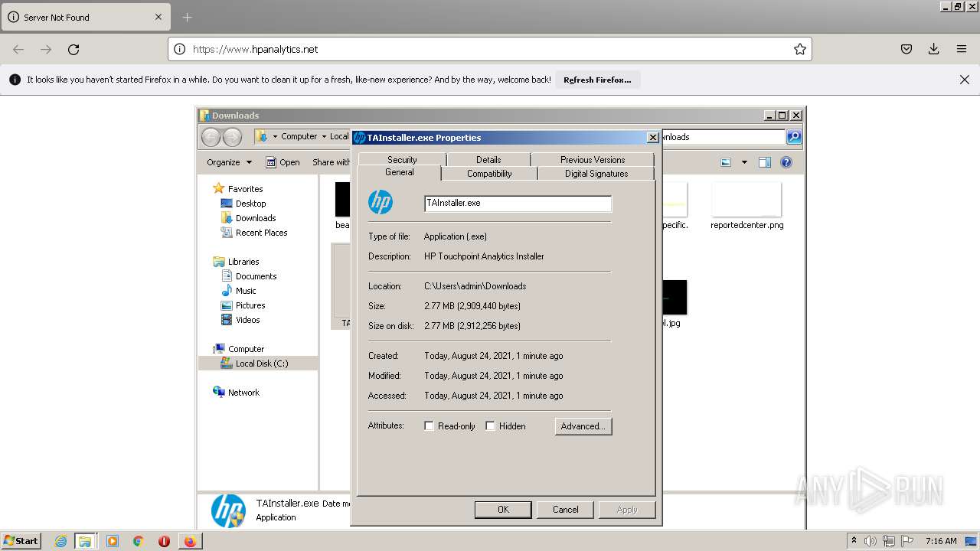Enable the Hidden attribute
The width and height of the screenshot is (980, 551).
point(490,426)
